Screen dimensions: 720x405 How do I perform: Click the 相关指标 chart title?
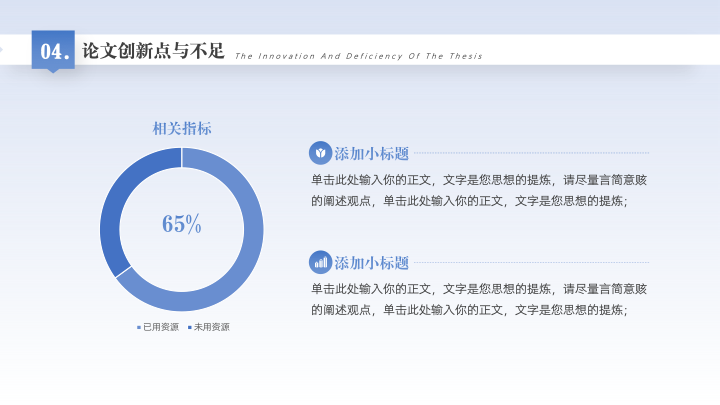pyautogui.click(x=182, y=129)
